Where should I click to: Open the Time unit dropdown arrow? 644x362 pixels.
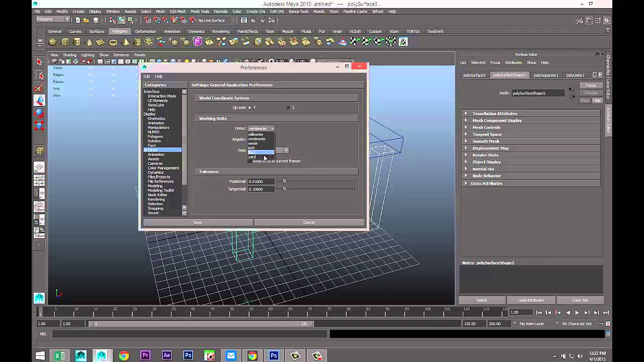coord(286,150)
